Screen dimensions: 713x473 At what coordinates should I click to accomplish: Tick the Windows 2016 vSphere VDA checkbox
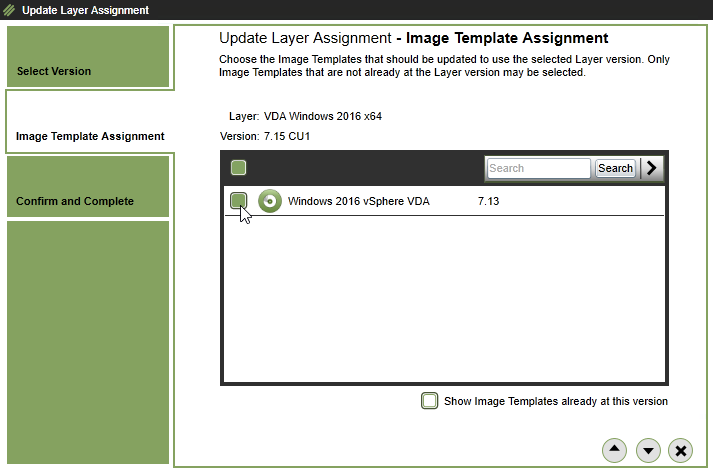pos(238,201)
